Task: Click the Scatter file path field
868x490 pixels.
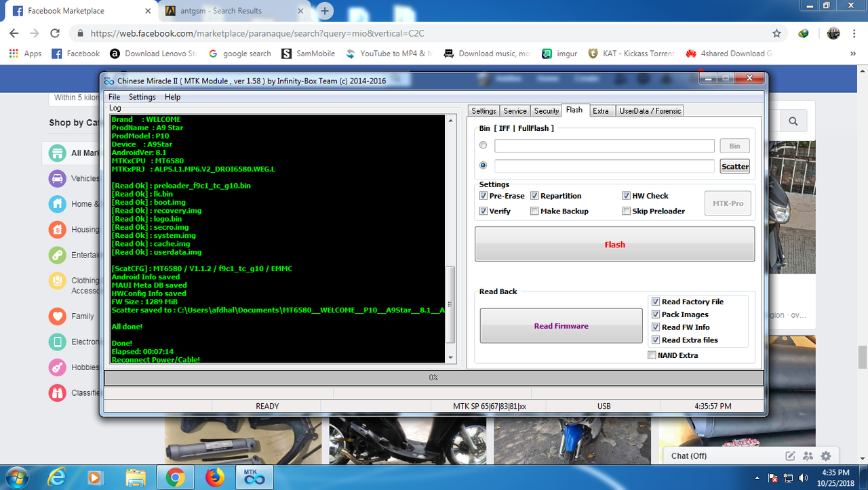Action: pyautogui.click(x=604, y=166)
